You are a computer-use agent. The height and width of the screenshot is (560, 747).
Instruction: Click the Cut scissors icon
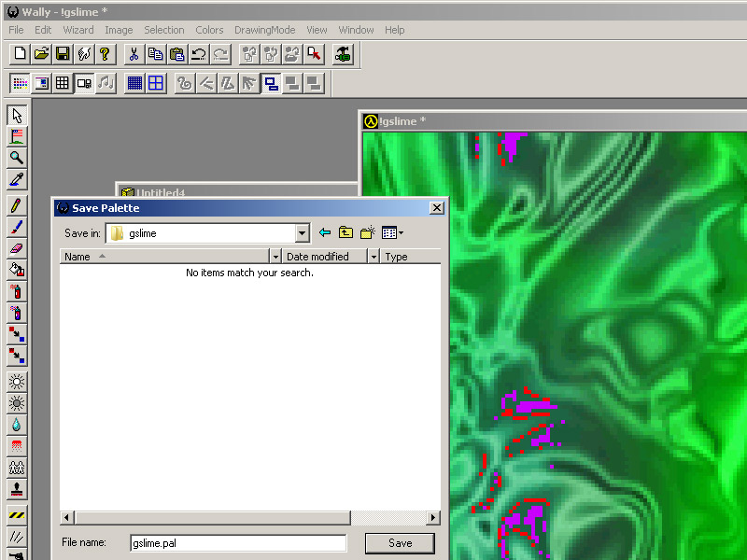pos(134,54)
